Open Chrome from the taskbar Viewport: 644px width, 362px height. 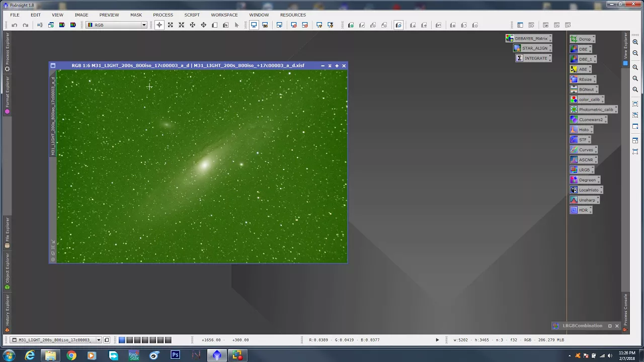(71, 355)
